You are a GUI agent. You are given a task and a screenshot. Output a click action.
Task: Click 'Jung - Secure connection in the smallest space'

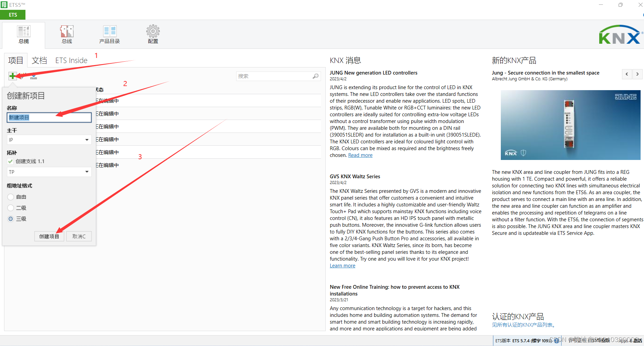coord(546,73)
